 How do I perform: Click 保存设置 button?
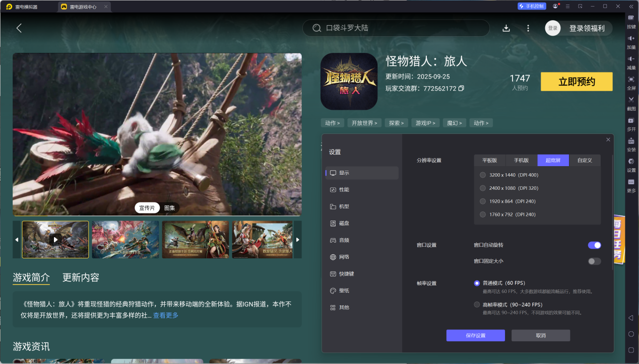click(475, 335)
